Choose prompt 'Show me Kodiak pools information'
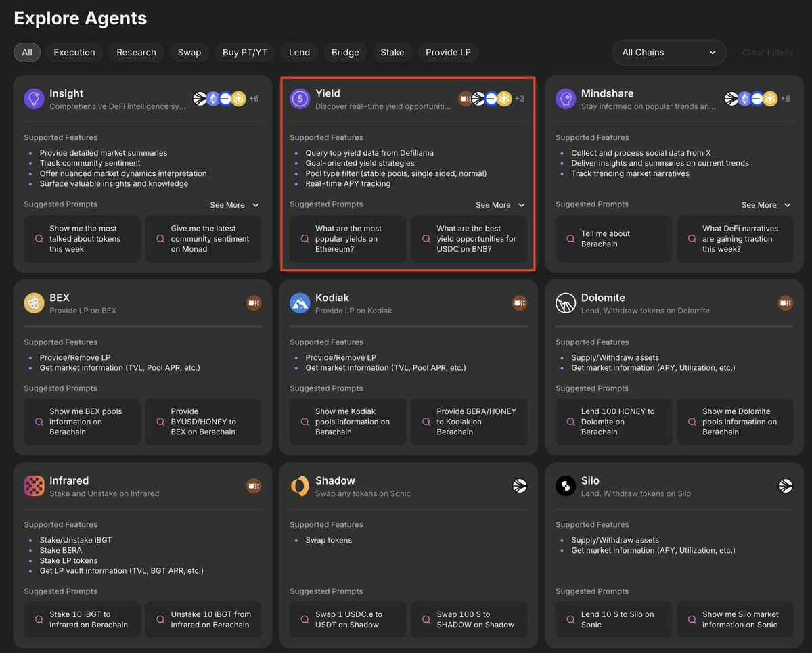Image resolution: width=812 pixels, height=653 pixels. click(x=348, y=422)
